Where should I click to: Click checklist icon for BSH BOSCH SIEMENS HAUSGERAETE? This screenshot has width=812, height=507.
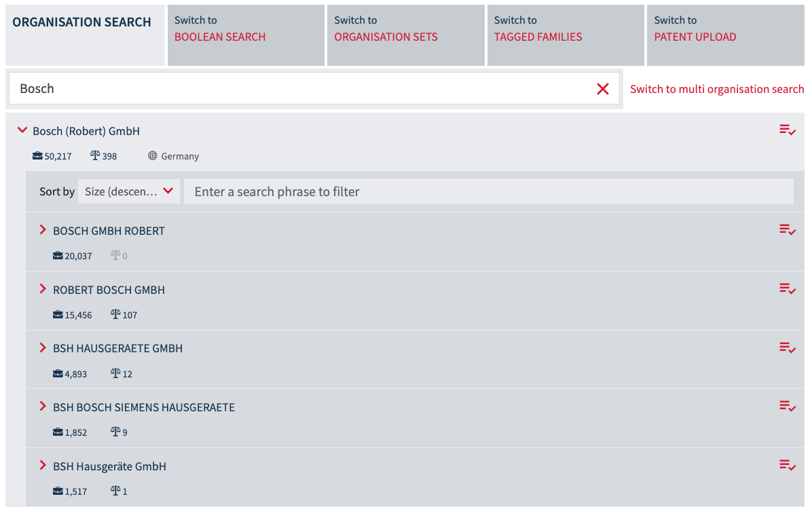[787, 407]
